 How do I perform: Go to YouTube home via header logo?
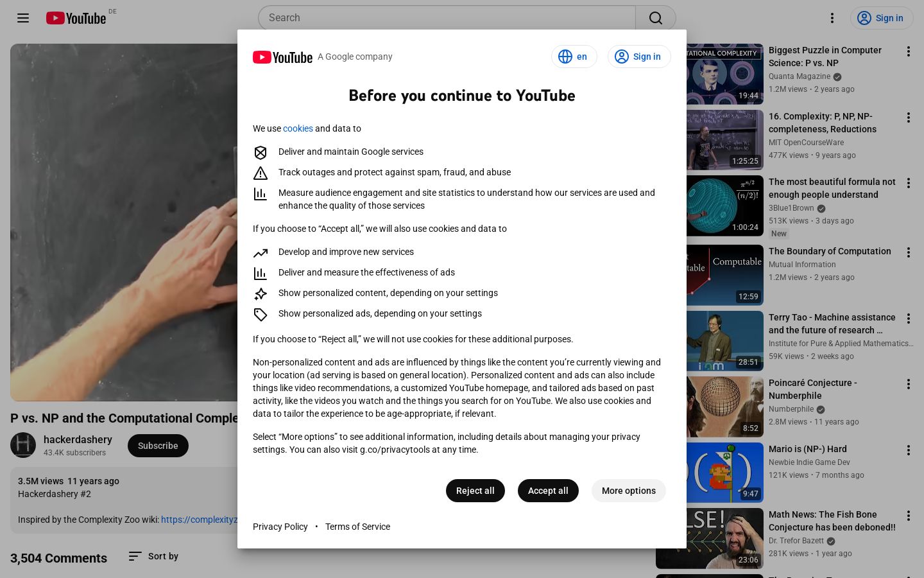76,18
